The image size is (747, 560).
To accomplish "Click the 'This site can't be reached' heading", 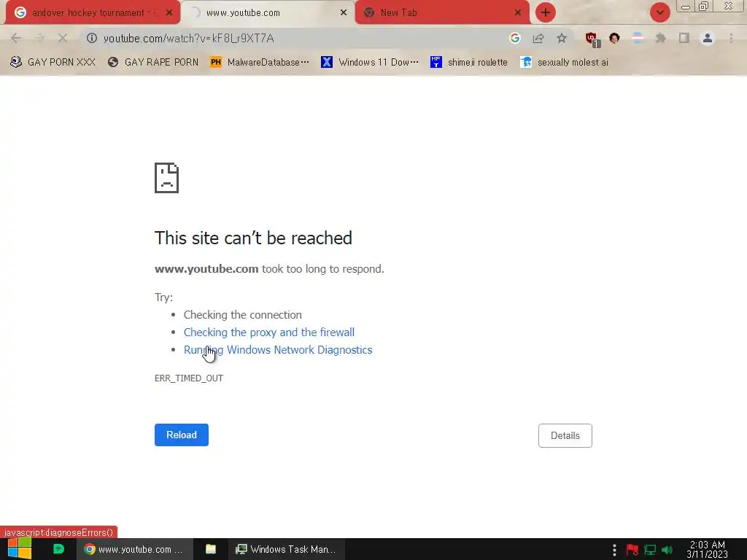I will coord(253,238).
